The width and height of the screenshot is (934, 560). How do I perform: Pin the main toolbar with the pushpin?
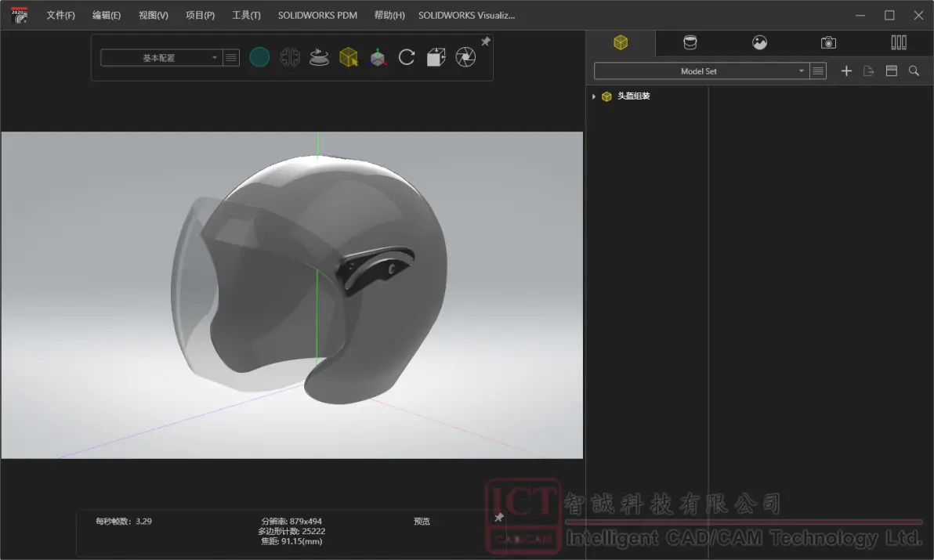click(486, 42)
